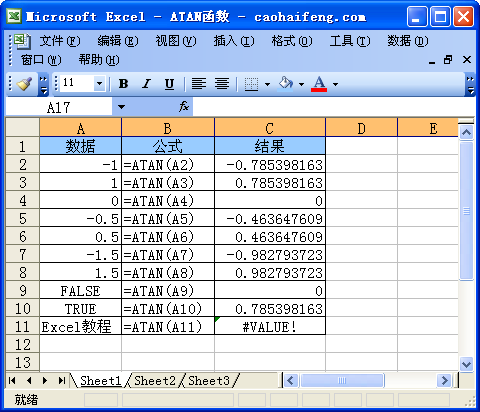Expand left toolbar options chevron
This screenshot has width=480, height=412.
(x=44, y=84)
